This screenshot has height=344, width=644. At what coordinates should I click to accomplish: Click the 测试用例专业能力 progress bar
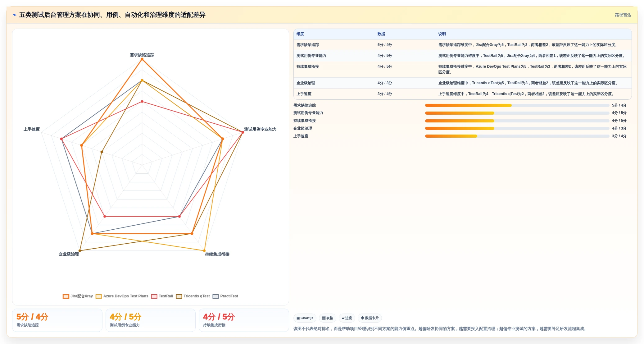tap(517, 113)
